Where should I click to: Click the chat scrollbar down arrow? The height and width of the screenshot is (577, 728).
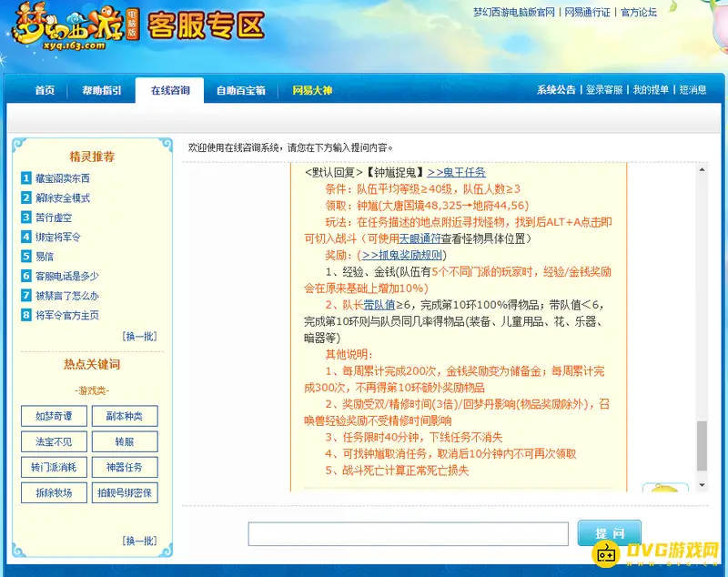[702, 485]
